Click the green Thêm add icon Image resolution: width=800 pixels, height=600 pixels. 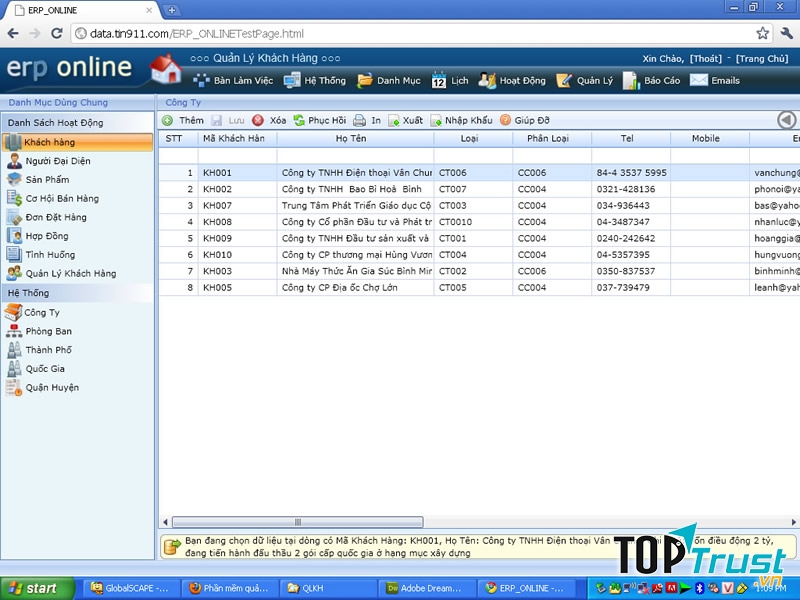tap(168, 120)
